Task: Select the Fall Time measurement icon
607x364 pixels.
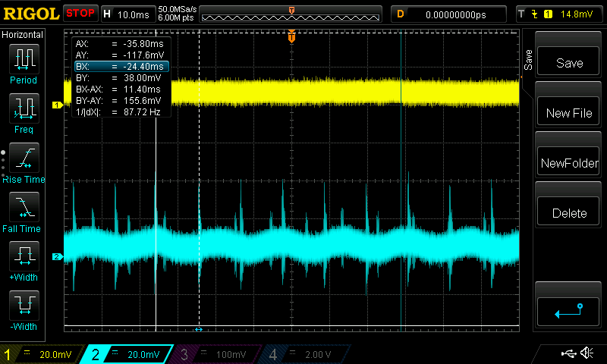Action: coord(24,207)
